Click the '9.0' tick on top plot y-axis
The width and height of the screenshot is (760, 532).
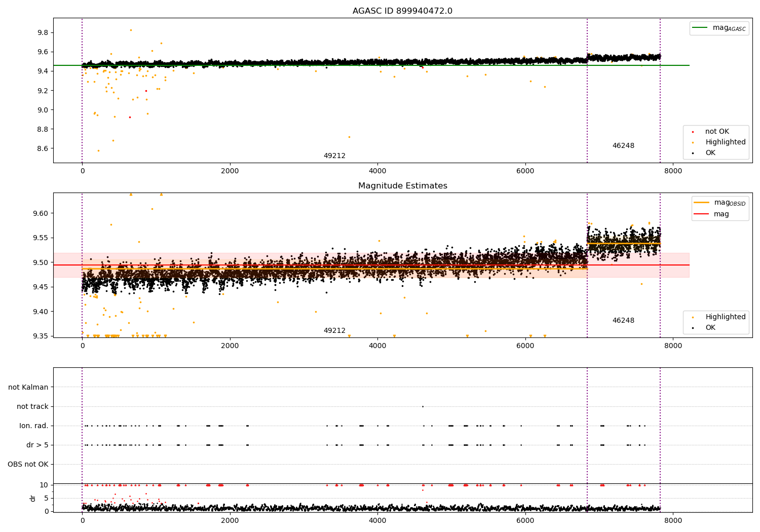pyautogui.click(x=43, y=110)
